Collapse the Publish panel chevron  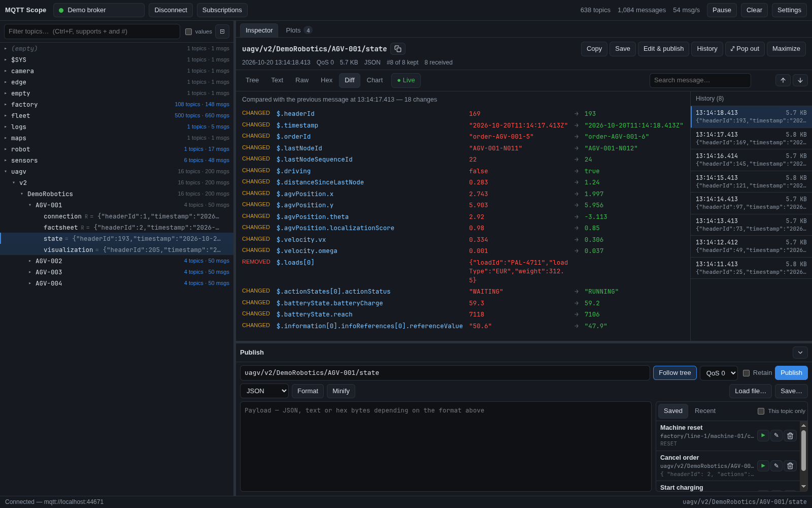tap(800, 353)
